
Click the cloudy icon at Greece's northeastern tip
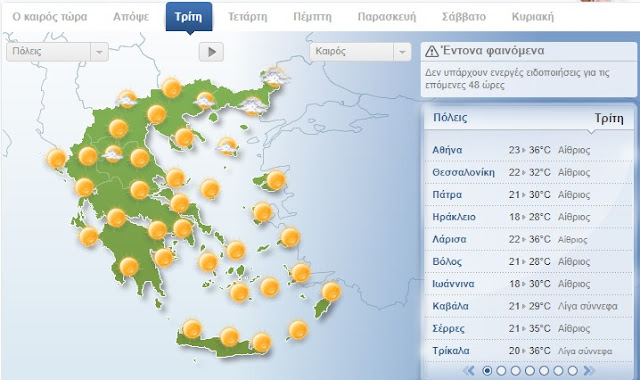[x=275, y=77]
